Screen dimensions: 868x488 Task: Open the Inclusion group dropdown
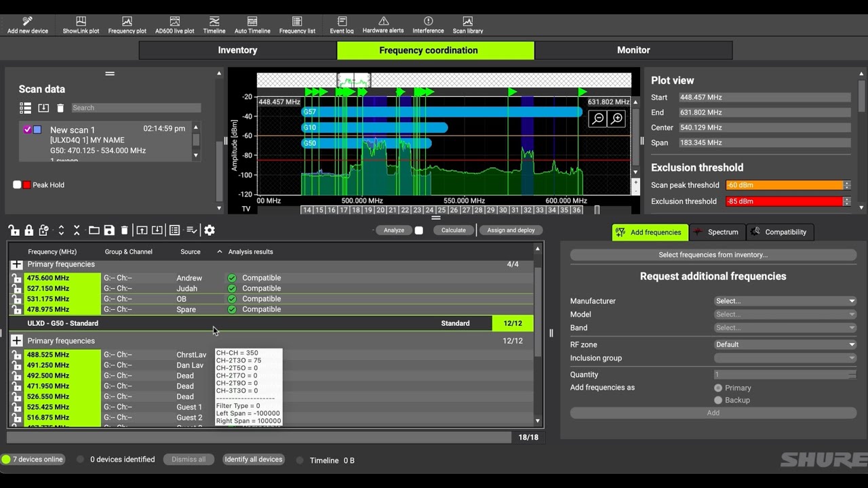point(785,358)
